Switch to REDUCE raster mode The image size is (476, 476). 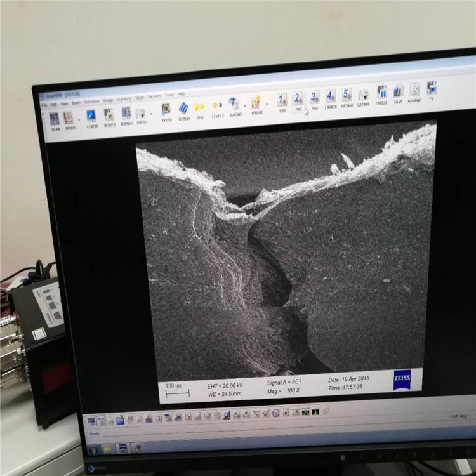pyautogui.click(x=109, y=116)
